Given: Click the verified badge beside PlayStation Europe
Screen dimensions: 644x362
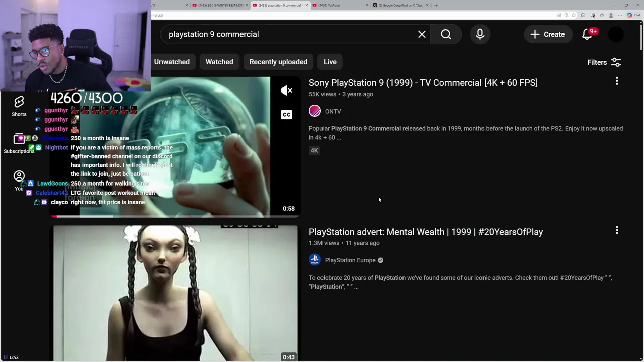Looking at the screenshot, I should [x=380, y=260].
